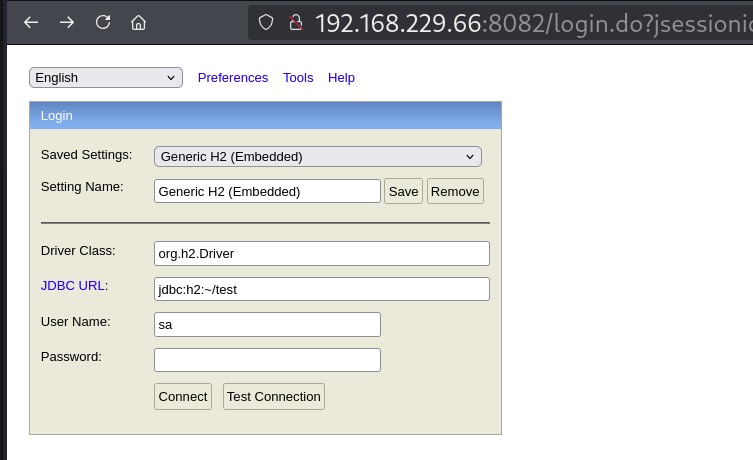Viewport: 753px width, 460px height.
Task: Open the Help link
Action: click(341, 77)
